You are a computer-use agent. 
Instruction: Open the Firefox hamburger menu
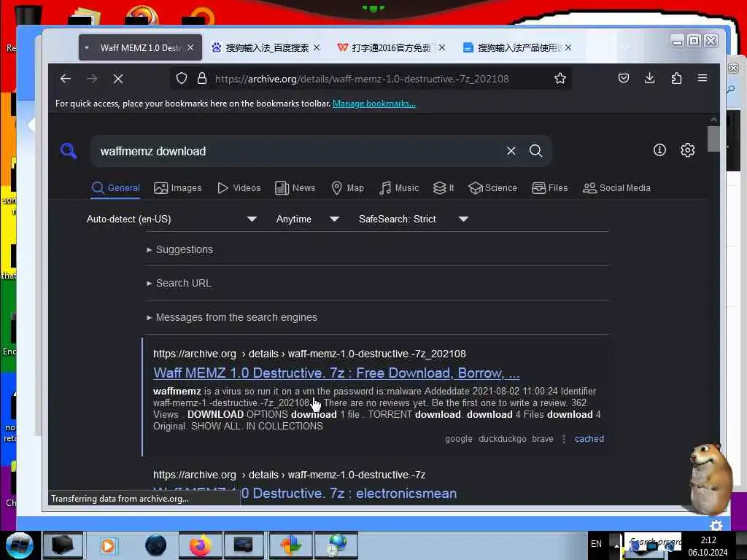click(x=703, y=78)
